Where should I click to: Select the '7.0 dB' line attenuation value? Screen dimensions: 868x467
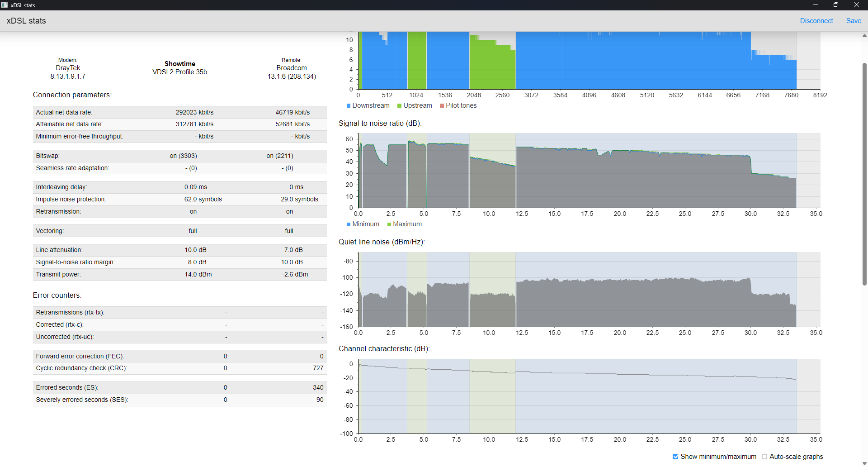coord(293,250)
